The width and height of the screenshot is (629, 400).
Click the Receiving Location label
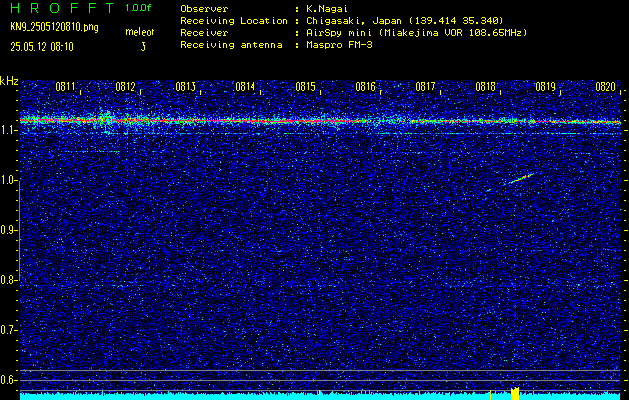point(234,21)
